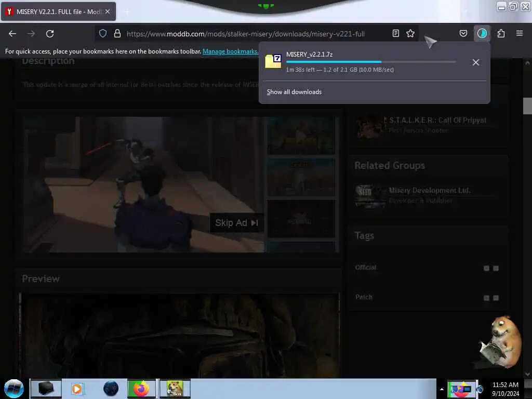The image size is (532, 399).
Task: Select the MISERY V2.2.1 FULL file tab
Action: point(58,11)
